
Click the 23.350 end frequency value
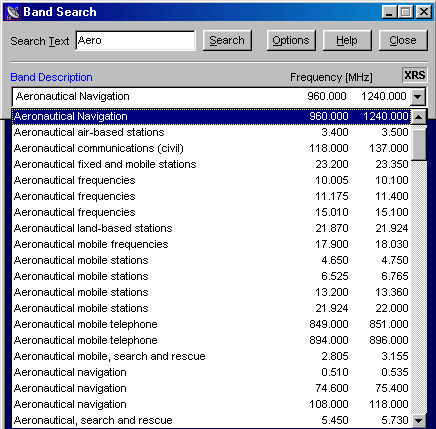[392, 164]
